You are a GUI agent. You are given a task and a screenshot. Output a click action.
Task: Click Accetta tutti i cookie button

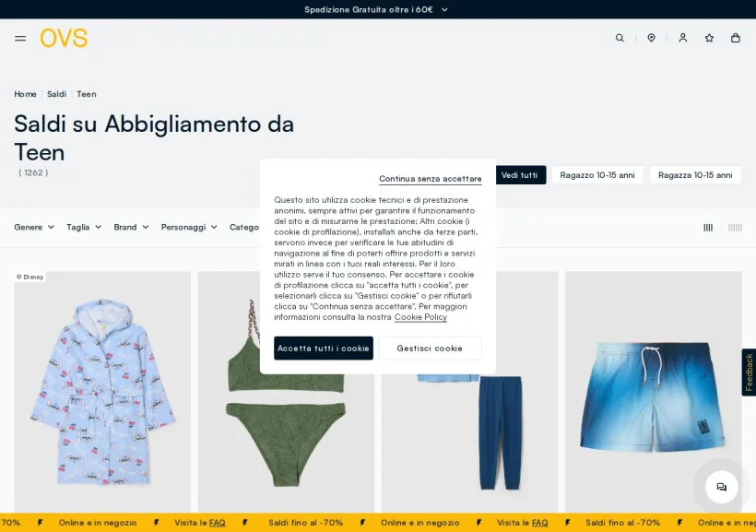(324, 349)
